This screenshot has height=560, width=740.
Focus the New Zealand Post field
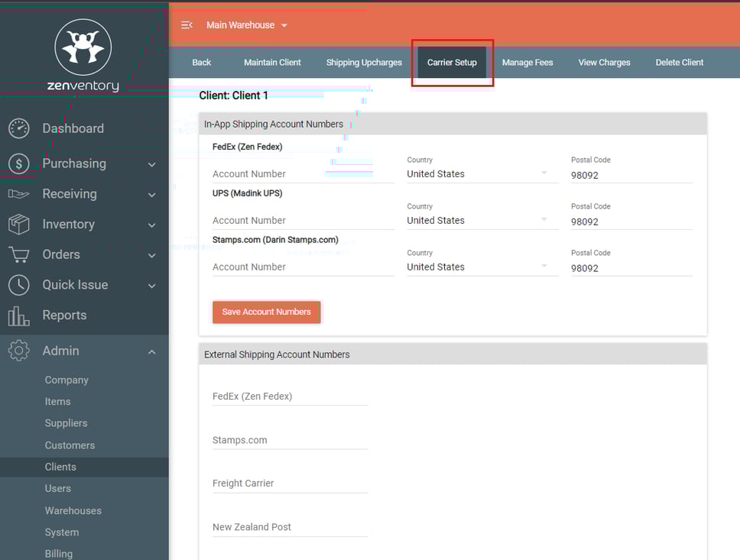click(x=290, y=527)
